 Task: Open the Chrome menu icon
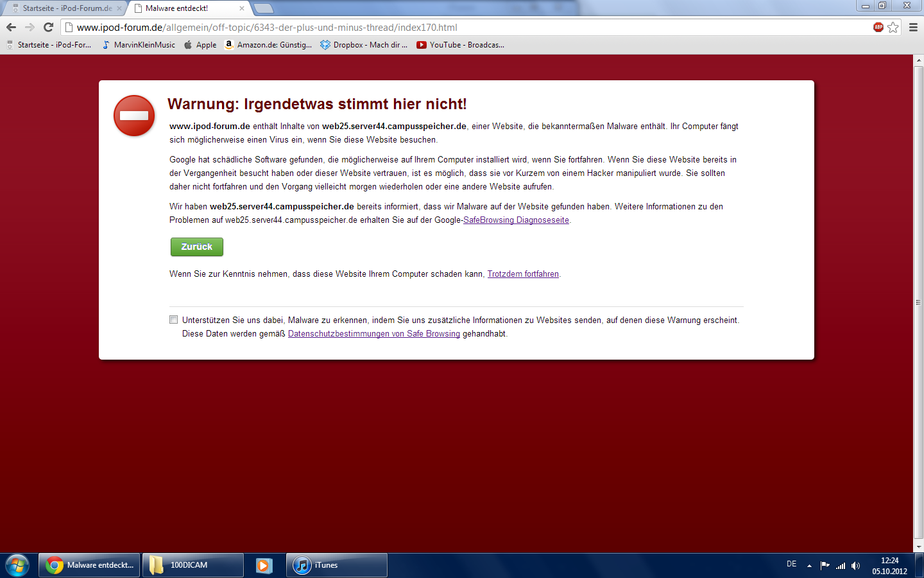913,27
